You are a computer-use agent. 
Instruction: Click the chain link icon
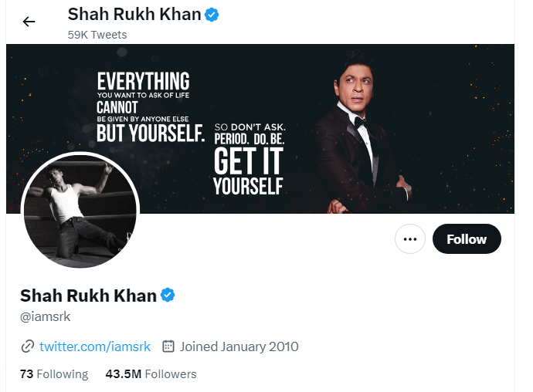click(x=27, y=346)
